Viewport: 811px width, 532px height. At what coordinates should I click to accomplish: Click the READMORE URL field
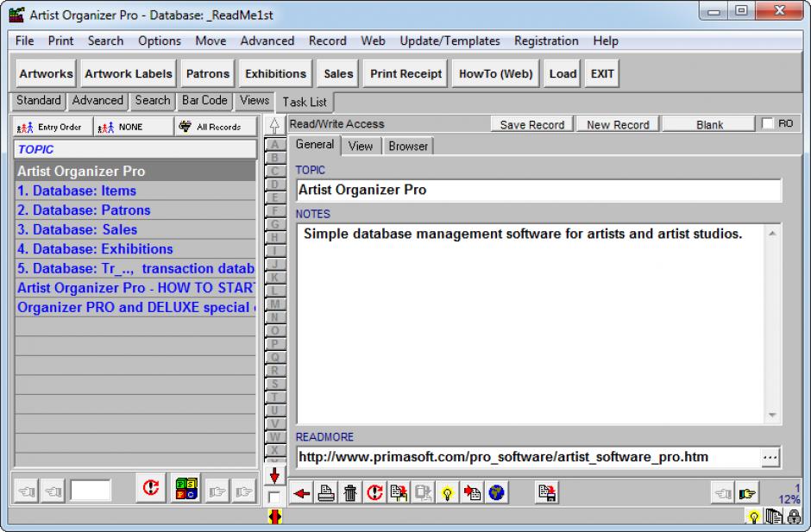(x=529, y=457)
